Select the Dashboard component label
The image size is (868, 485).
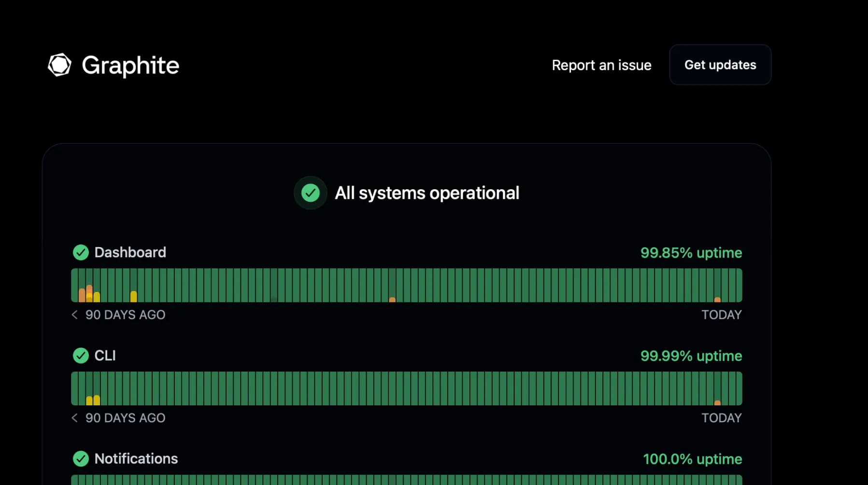click(x=130, y=252)
